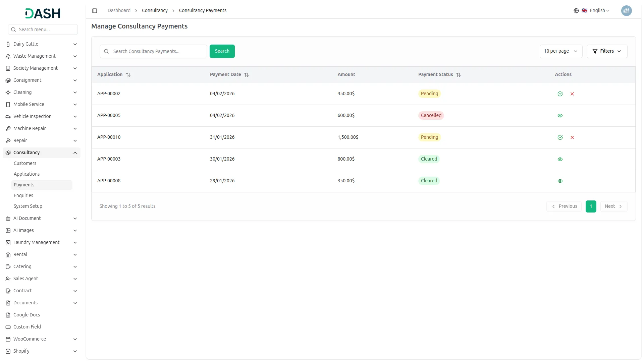Screen dimensions: 644x362
Task: Click the red cancel icon for APP-00002
Action: (x=572, y=94)
